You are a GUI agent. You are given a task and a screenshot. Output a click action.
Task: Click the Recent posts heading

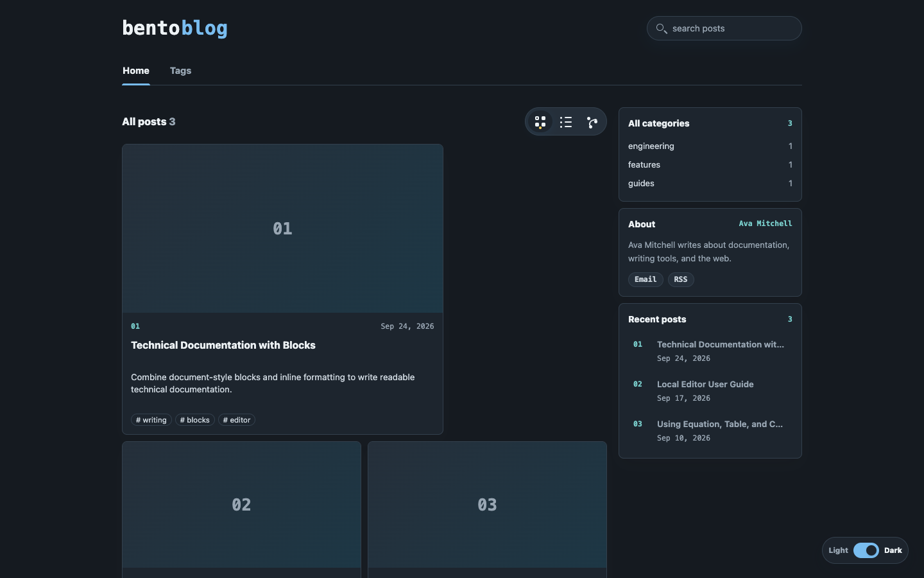tap(657, 319)
